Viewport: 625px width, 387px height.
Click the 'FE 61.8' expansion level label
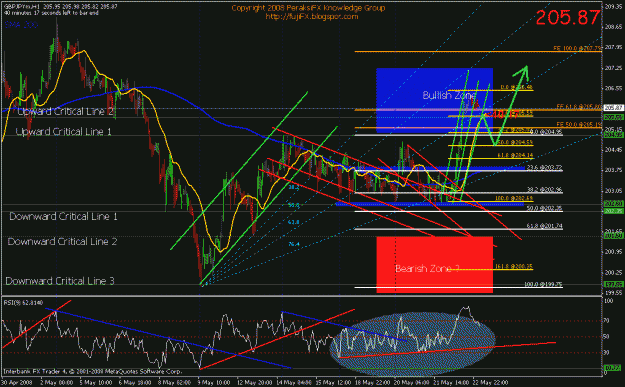tap(578, 106)
